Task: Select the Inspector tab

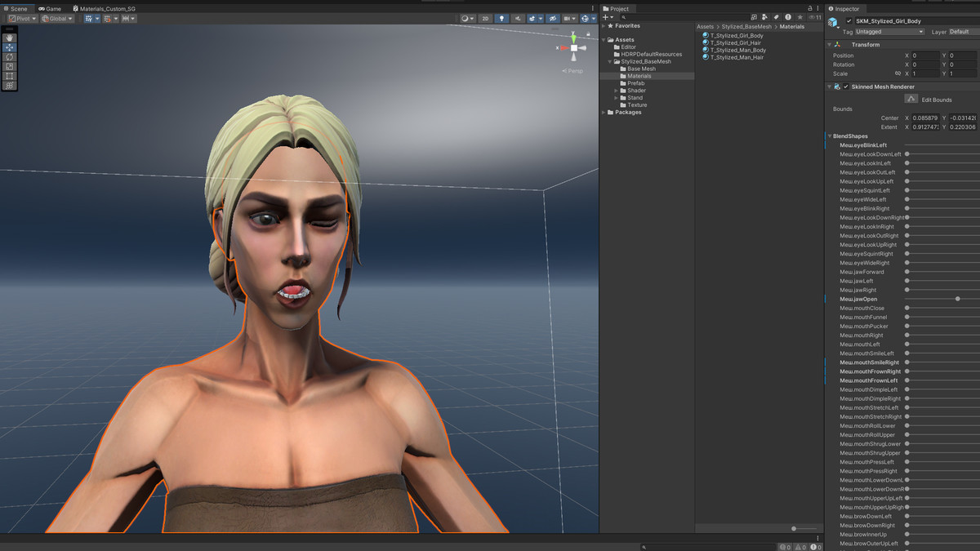Action: pos(844,8)
